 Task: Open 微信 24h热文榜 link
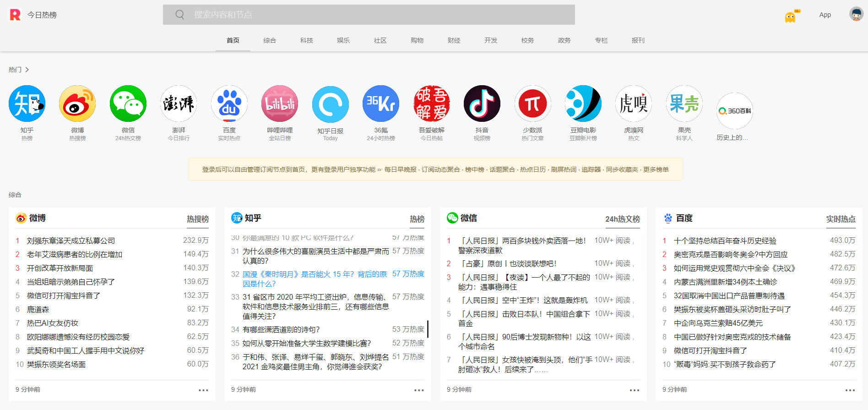(623, 219)
